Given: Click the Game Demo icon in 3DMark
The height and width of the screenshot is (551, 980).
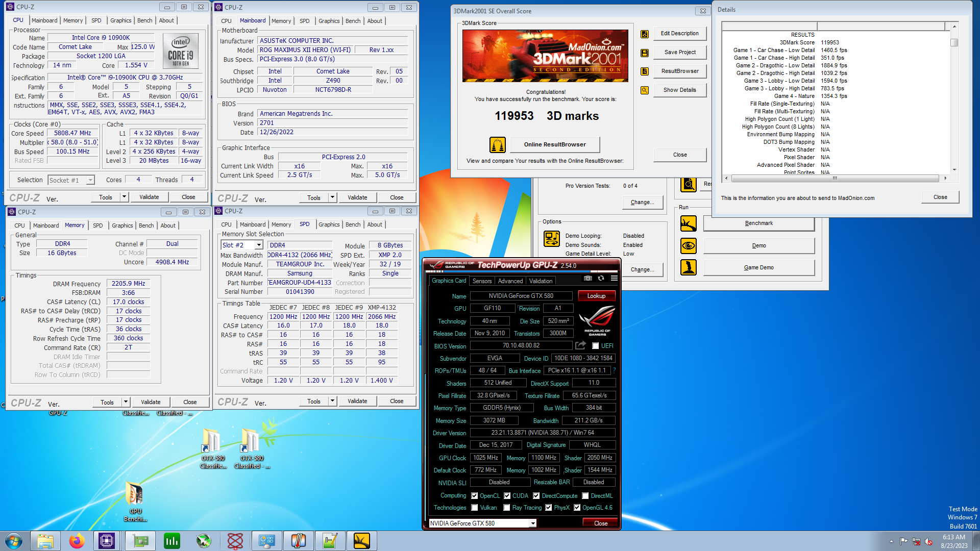Looking at the screenshot, I should pos(689,267).
